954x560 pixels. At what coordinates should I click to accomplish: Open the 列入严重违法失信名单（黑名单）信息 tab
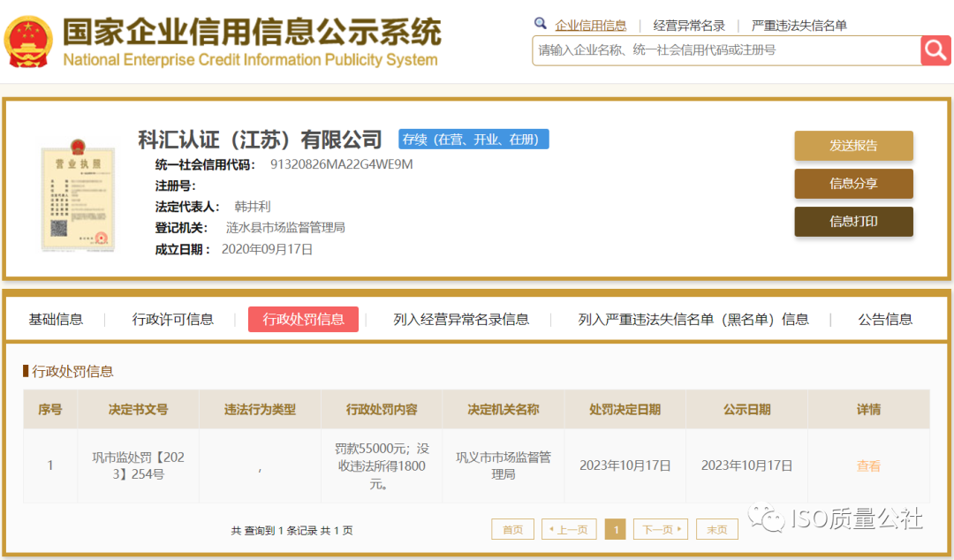pyautogui.click(x=693, y=320)
